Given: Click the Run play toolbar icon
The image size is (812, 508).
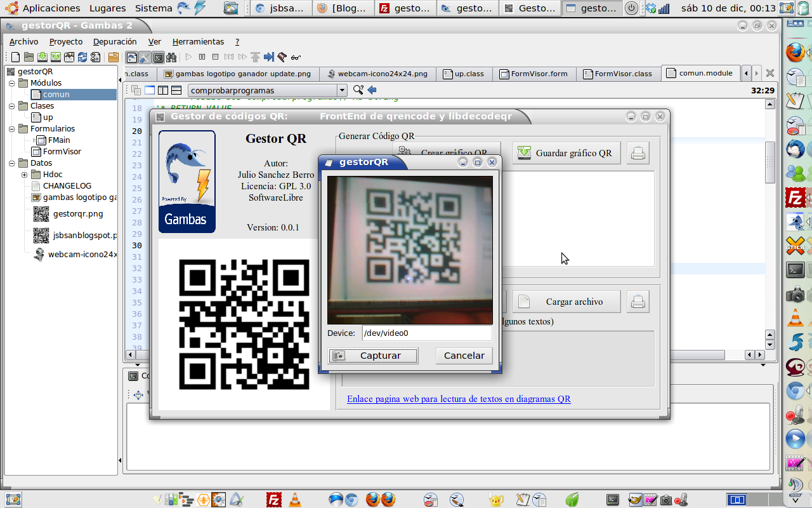Looking at the screenshot, I should point(188,57).
